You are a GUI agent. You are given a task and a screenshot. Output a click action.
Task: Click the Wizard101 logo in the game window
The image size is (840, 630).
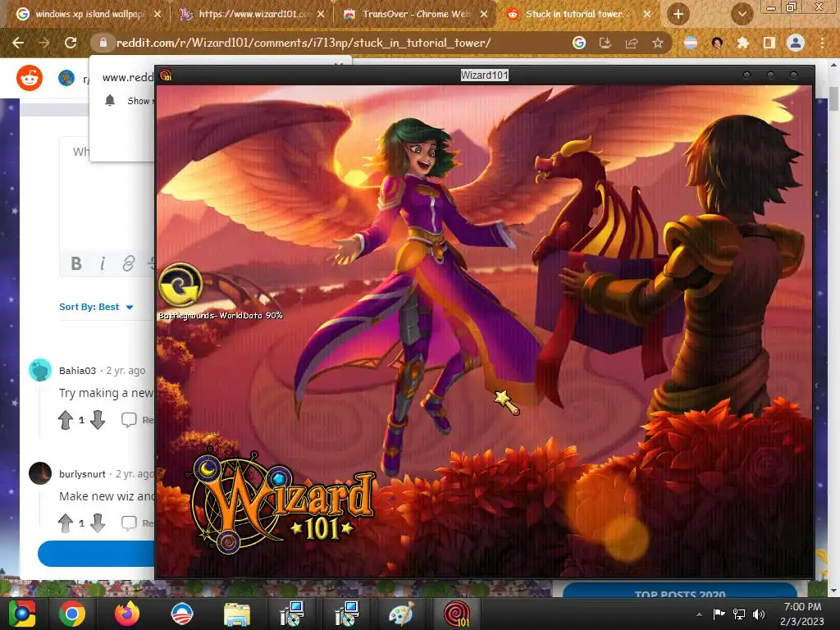(x=282, y=503)
